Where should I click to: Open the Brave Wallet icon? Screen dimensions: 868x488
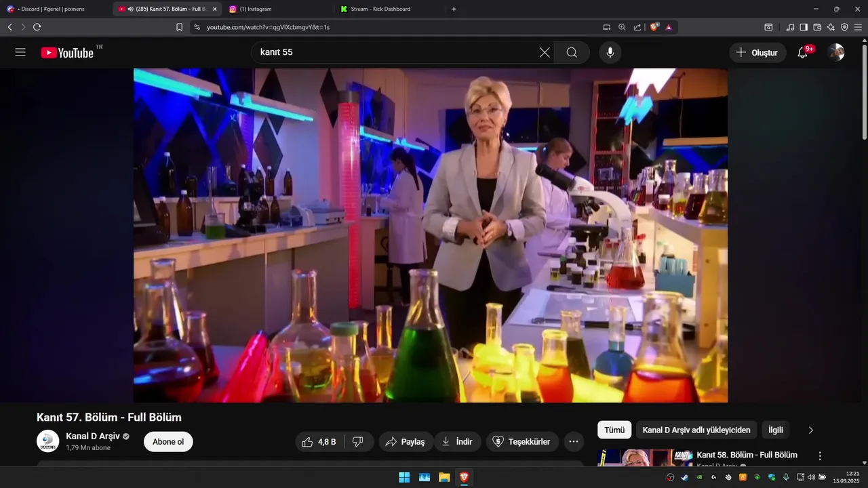click(817, 27)
